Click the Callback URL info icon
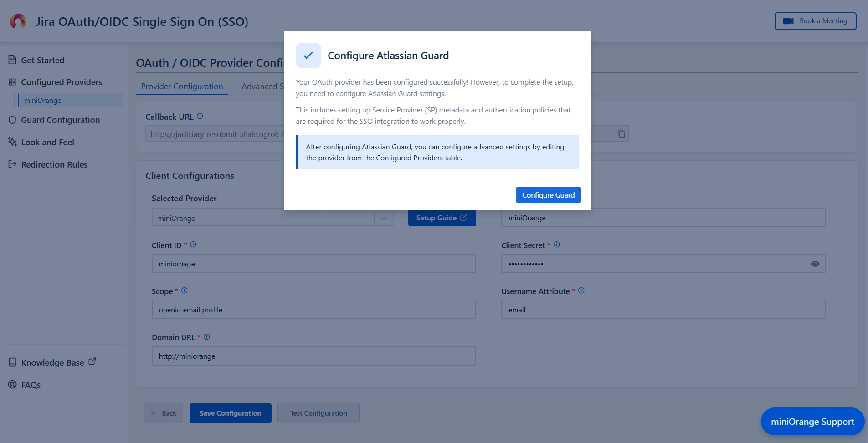The image size is (868, 443). click(x=200, y=116)
